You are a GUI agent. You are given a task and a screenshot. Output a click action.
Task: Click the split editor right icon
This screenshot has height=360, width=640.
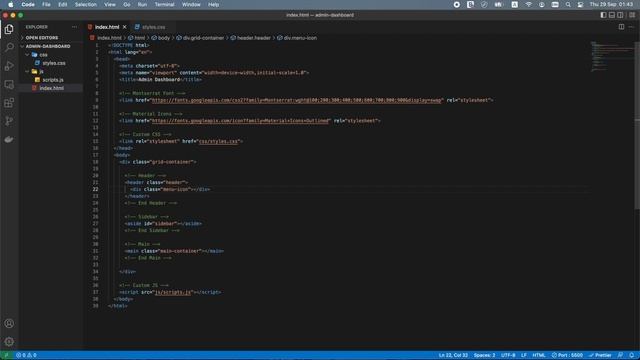tap(621, 27)
